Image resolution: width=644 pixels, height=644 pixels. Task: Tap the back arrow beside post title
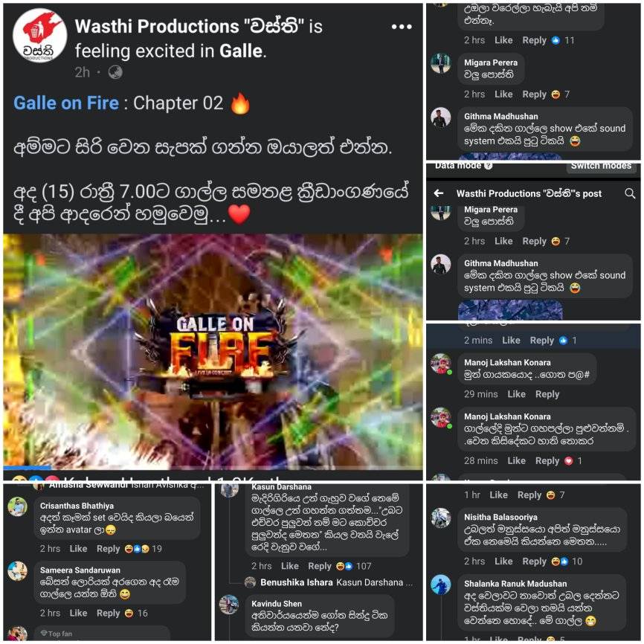(439, 193)
